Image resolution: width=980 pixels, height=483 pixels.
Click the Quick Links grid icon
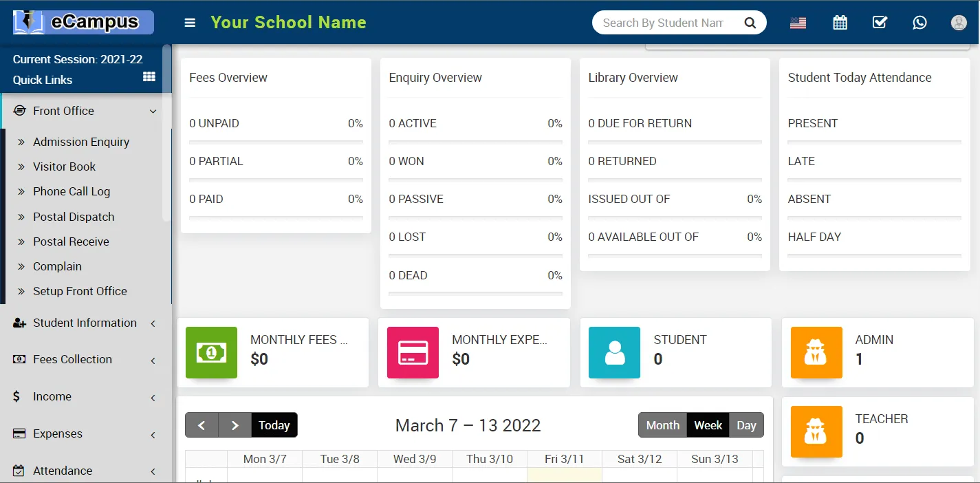pos(149,77)
